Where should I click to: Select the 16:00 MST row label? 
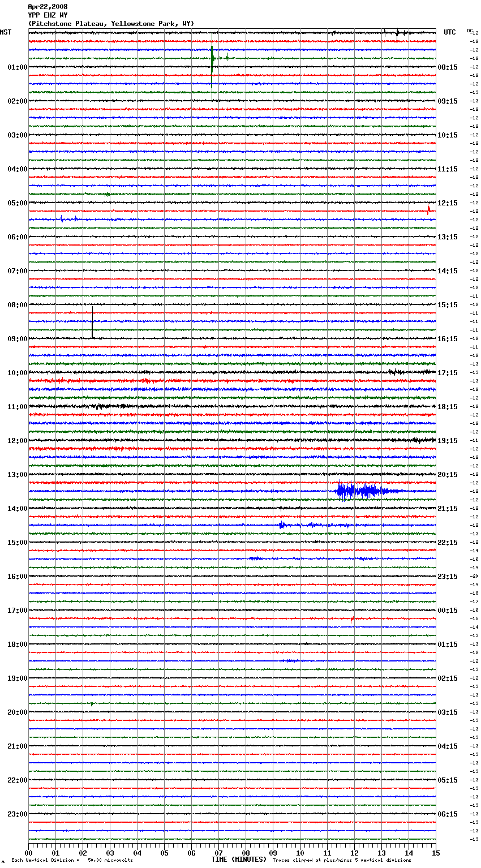(17, 577)
